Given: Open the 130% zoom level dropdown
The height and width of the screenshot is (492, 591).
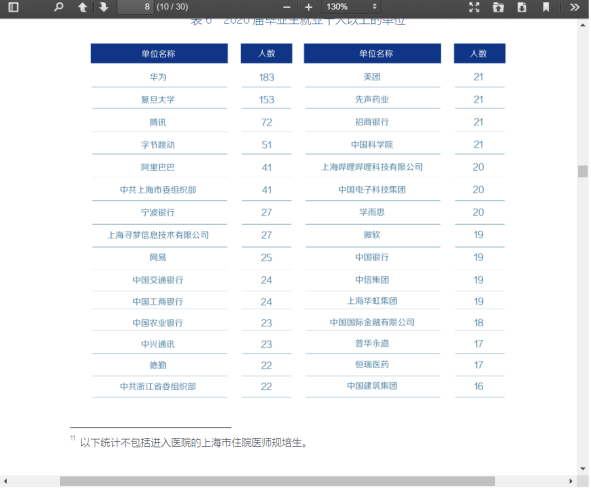Looking at the screenshot, I should tap(351, 7).
